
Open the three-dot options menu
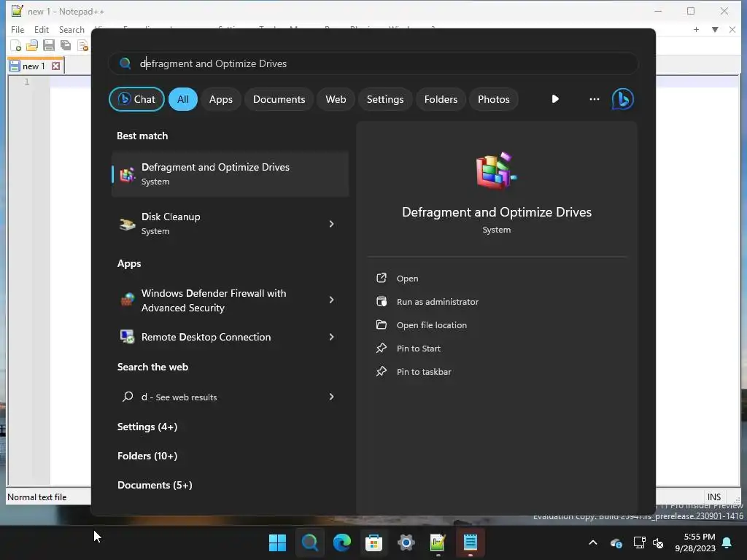point(594,99)
